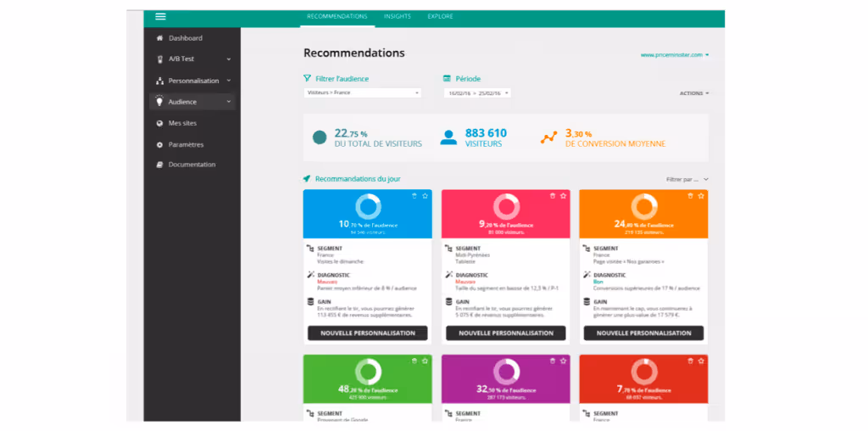The width and height of the screenshot is (868, 431).
Task: Click the 883 610 visiteurs figure
Action: [486, 133]
